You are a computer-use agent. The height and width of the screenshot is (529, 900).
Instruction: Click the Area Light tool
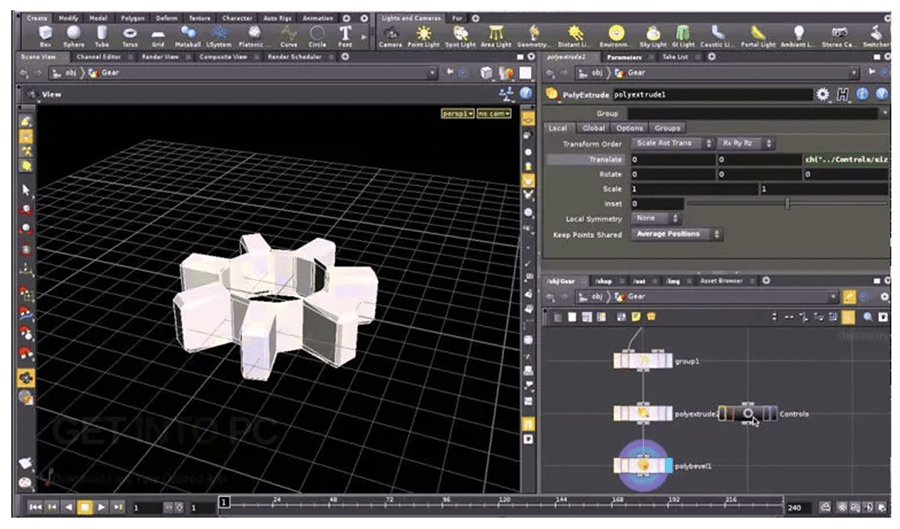[496, 36]
